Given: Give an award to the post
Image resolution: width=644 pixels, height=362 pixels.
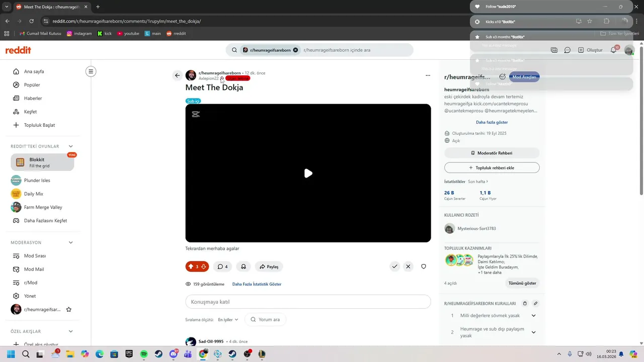Looking at the screenshot, I should coord(244,266).
